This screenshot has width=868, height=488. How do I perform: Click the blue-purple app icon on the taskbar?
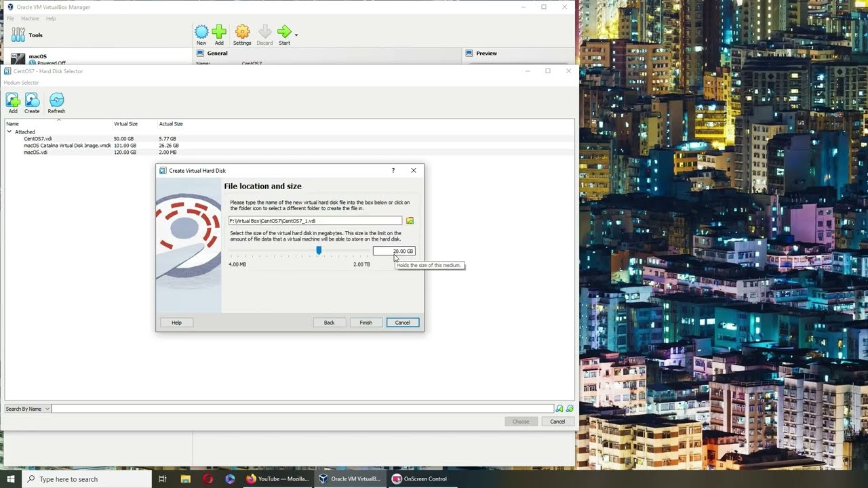coord(230,479)
